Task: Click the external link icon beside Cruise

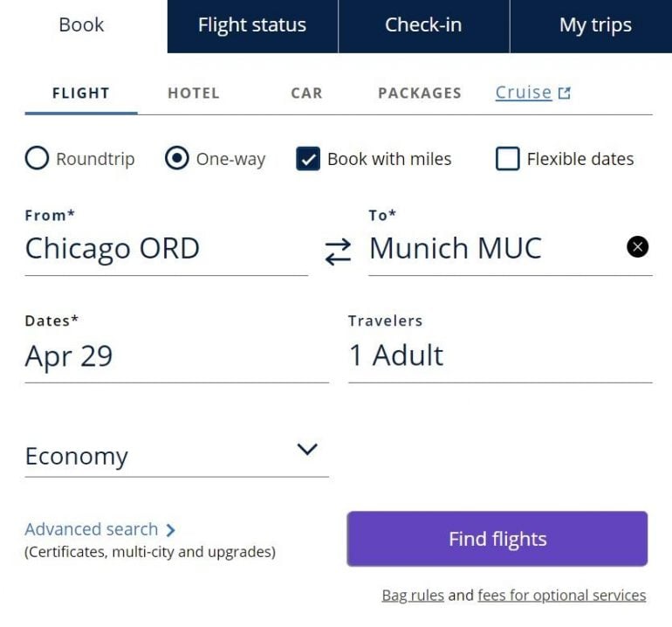Action: click(x=565, y=93)
